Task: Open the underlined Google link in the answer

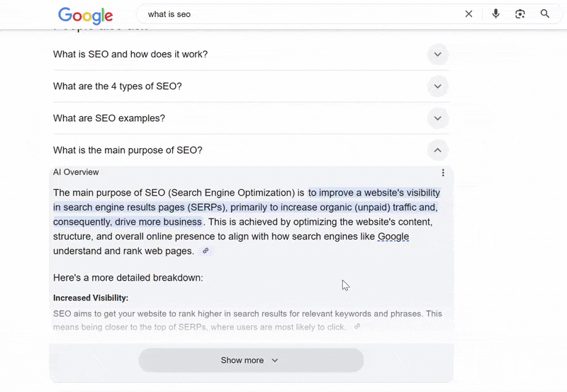Action: [393, 237]
